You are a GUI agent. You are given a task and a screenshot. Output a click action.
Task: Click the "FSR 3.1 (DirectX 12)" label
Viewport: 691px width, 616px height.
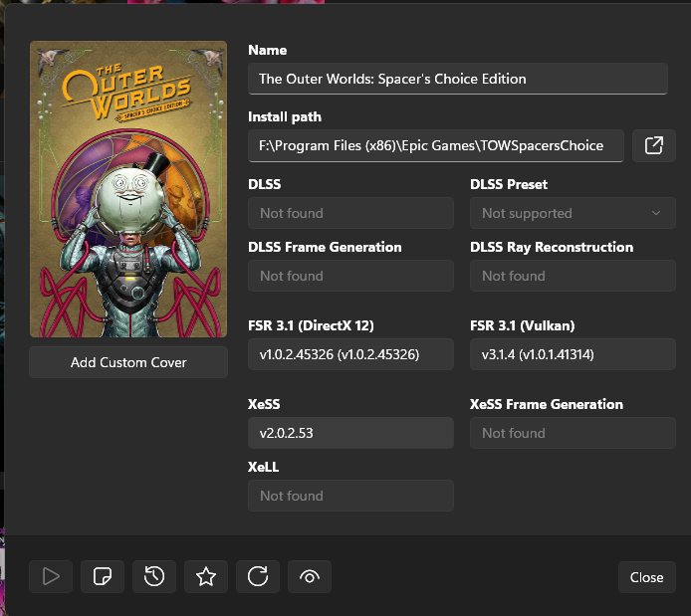(311, 325)
